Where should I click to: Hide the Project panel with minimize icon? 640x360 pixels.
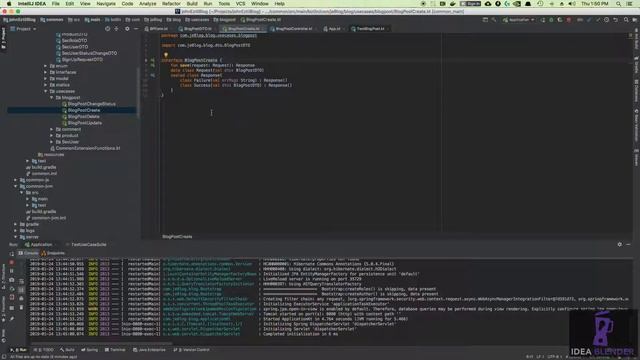pyautogui.click(x=136, y=29)
